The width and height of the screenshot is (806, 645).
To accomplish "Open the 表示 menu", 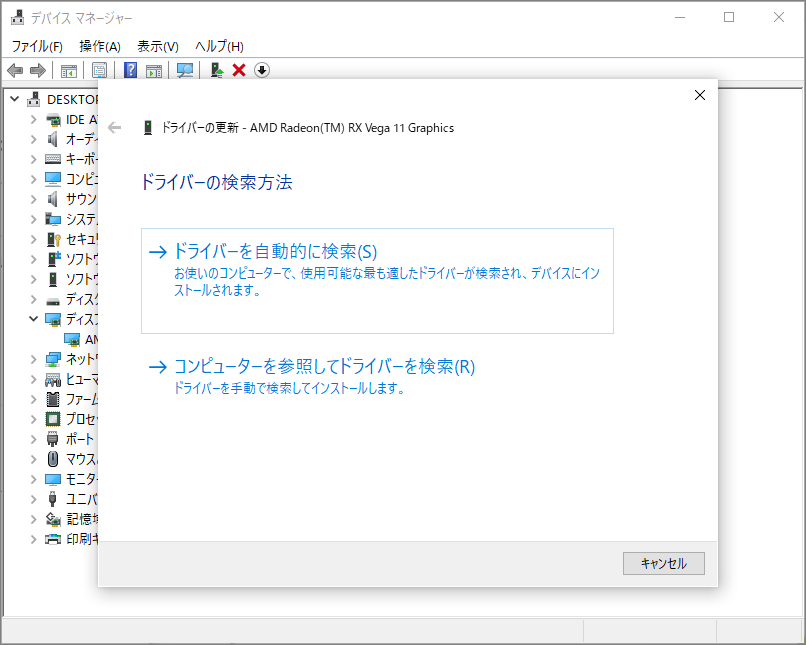I will [x=155, y=46].
